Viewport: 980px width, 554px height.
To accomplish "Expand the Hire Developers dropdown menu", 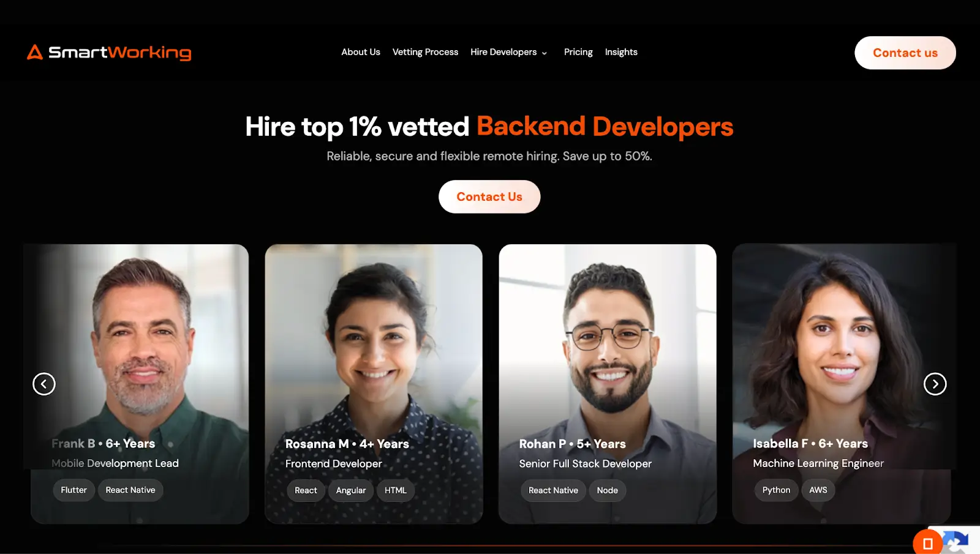I will click(x=508, y=52).
